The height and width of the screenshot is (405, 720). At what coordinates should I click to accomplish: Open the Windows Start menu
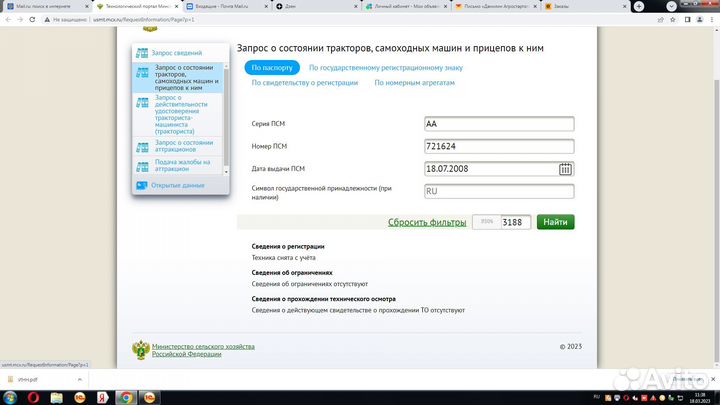(10, 396)
